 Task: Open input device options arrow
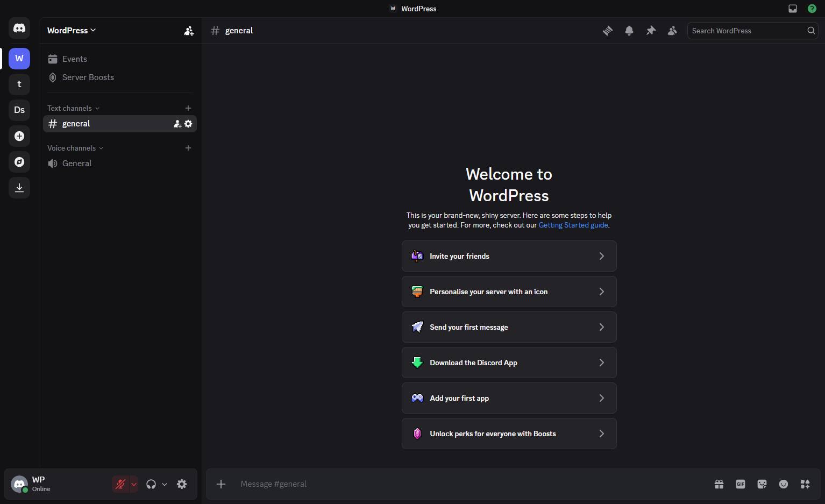(134, 484)
